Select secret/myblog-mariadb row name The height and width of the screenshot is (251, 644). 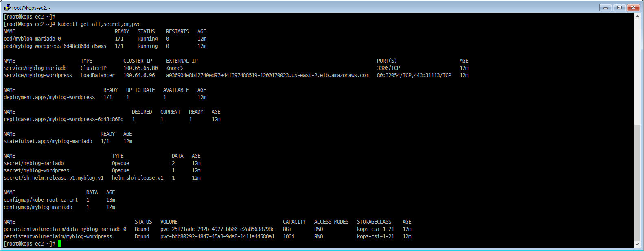pyautogui.click(x=34, y=163)
